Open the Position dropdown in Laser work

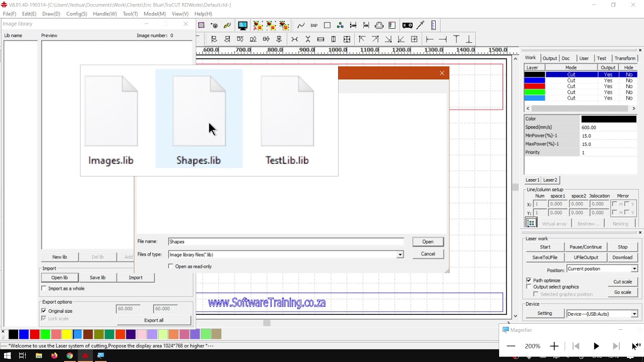click(x=634, y=269)
